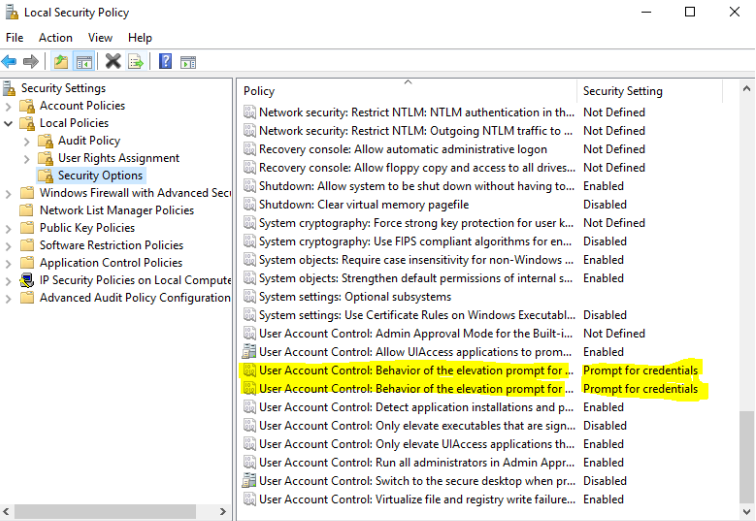Toggle Show/Hide Action Pane toolbar icon
Screen dimensions: 756x521
[188, 62]
